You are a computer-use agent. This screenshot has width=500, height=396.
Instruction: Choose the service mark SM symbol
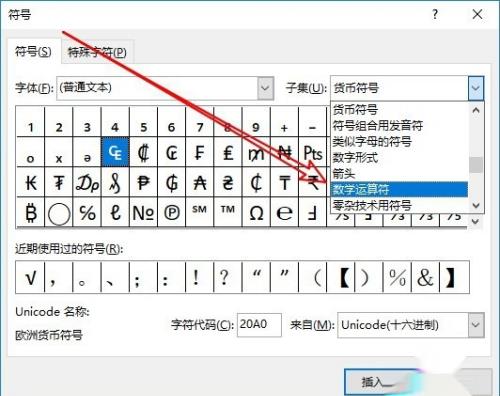click(200, 212)
